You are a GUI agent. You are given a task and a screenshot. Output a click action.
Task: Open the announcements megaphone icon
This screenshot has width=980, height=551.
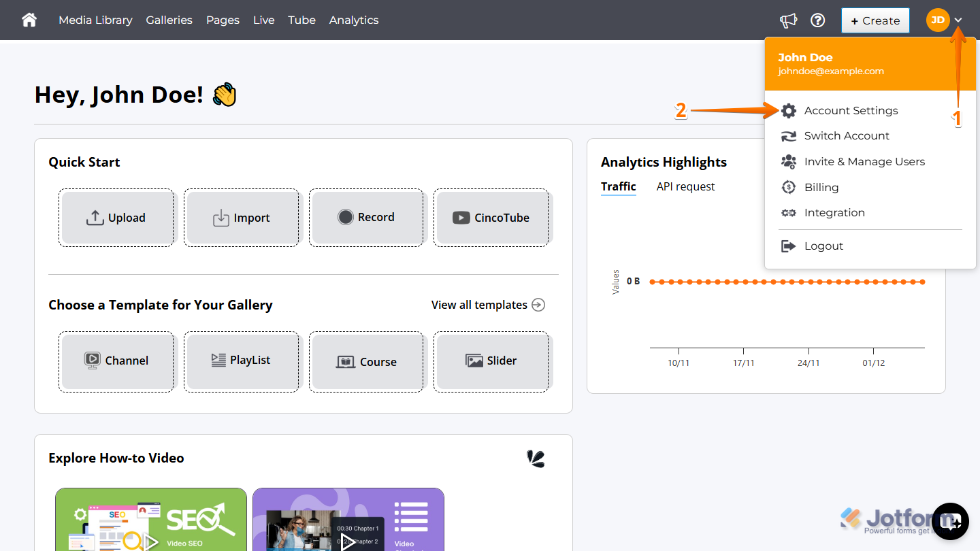pos(788,20)
